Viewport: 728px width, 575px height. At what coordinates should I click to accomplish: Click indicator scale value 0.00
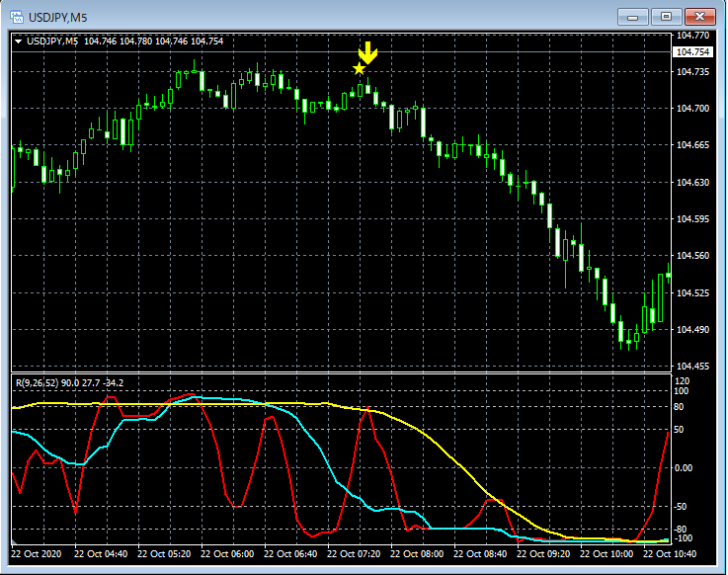tap(683, 467)
